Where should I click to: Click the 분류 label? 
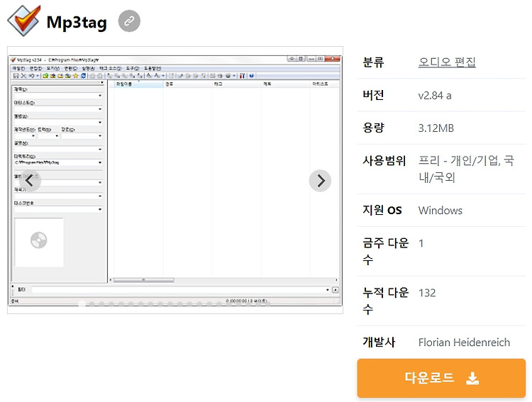[x=373, y=62]
